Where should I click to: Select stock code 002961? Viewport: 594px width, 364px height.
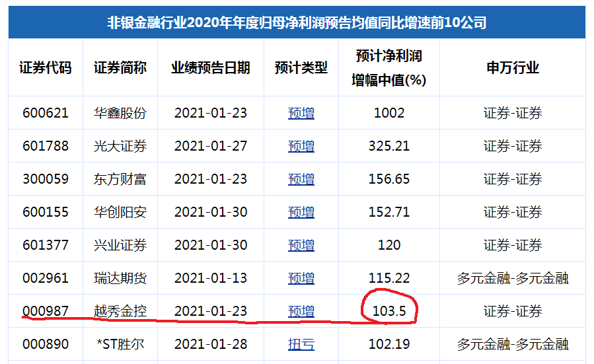(46, 278)
